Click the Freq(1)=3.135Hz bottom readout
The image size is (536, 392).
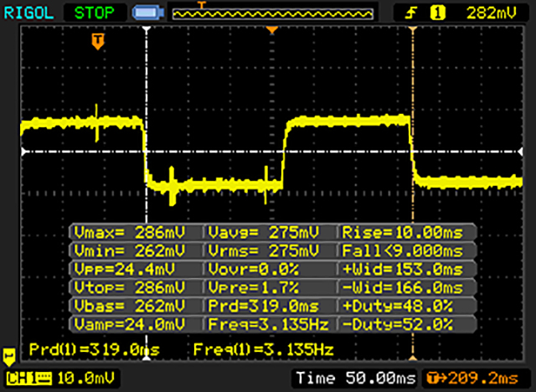point(263,349)
